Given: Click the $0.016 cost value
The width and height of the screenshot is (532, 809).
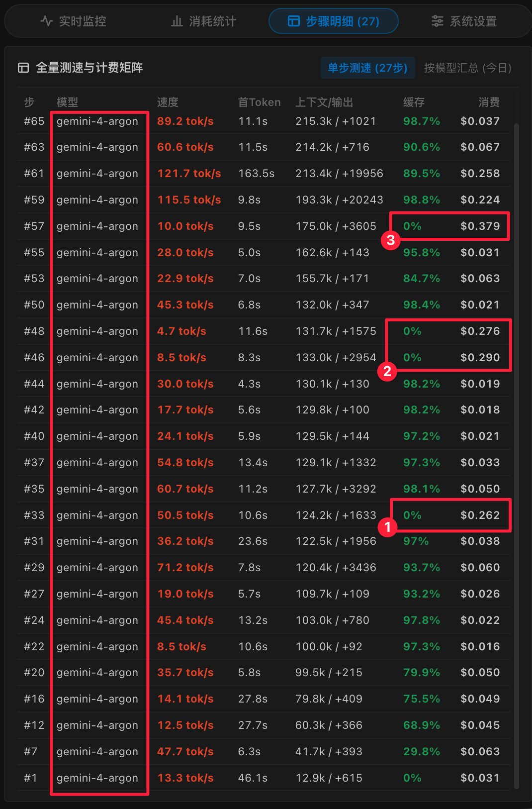Looking at the screenshot, I should coord(480,647).
